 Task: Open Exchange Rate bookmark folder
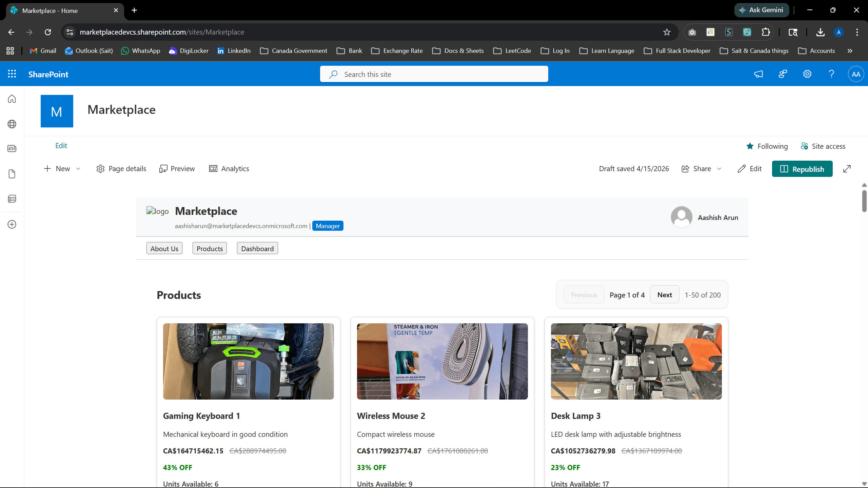[397, 51]
